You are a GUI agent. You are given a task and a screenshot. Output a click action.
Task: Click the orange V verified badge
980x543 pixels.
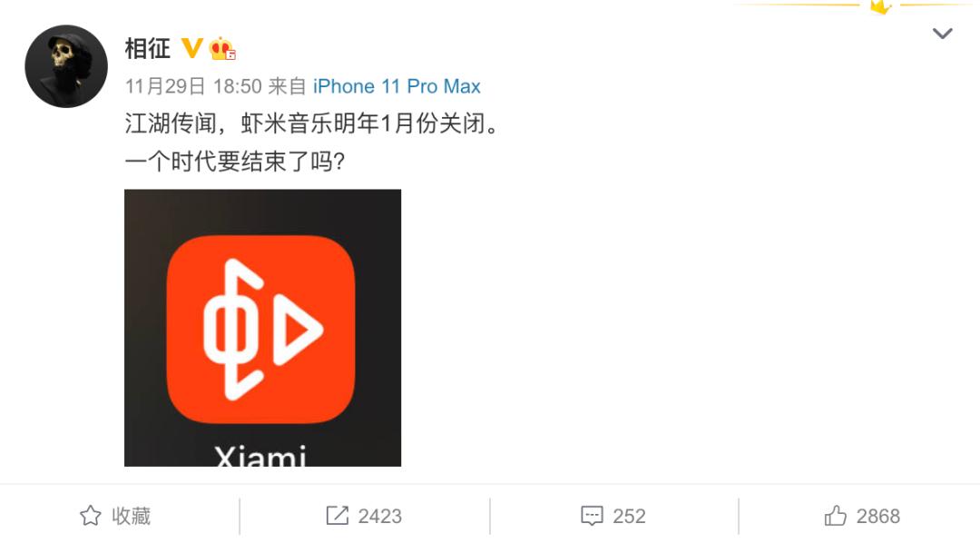point(191,47)
